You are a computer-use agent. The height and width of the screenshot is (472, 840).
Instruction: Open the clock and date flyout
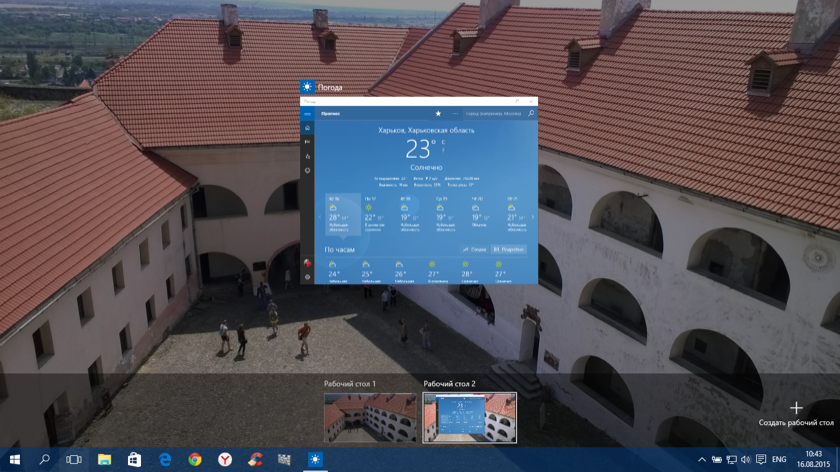[814, 459]
